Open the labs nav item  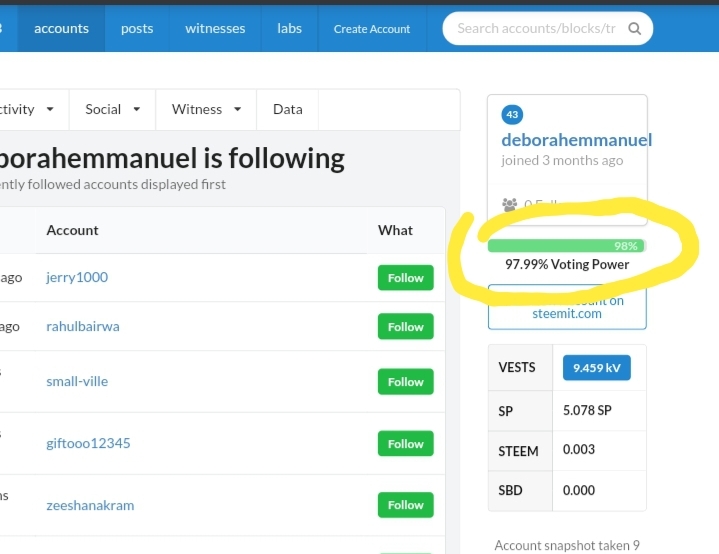click(289, 28)
